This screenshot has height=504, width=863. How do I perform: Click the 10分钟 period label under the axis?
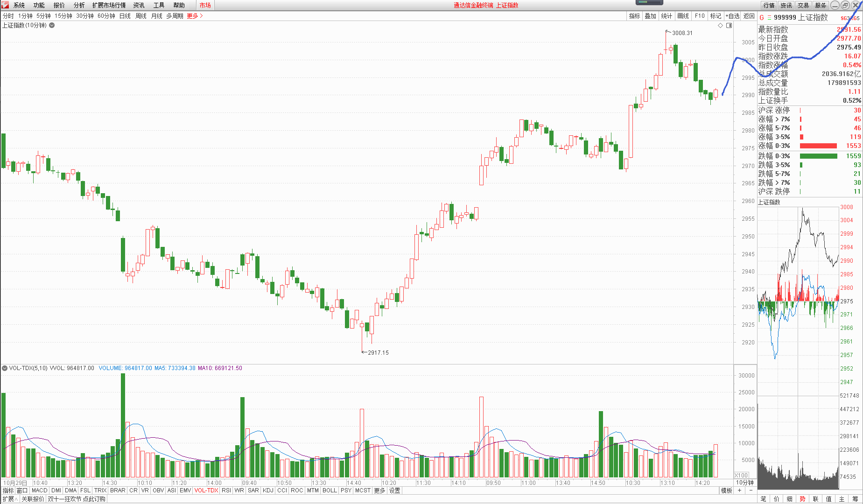coord(745,483)
